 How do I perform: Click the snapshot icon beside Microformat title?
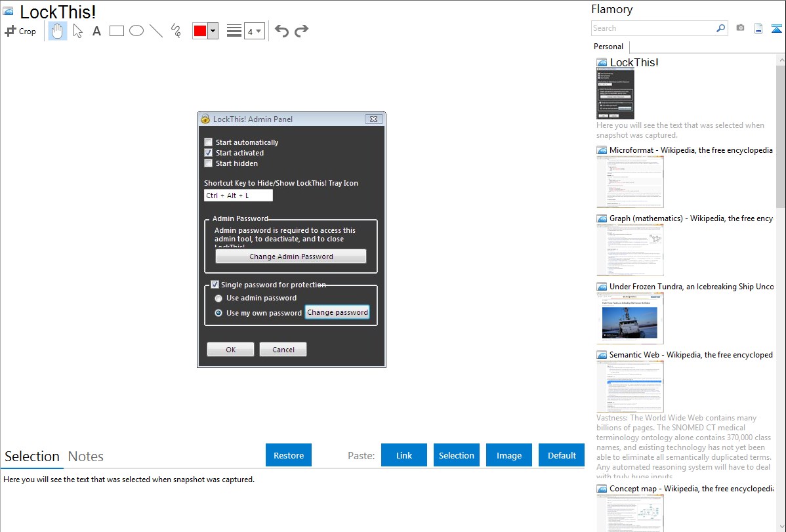click(602, 150)
